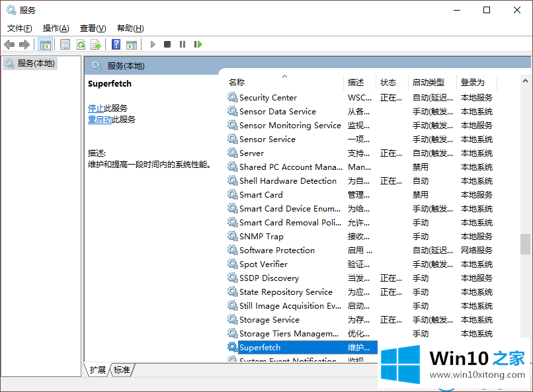The image size is (533, 392).
Task: Open the Help question mark icon
Action: [116, 44]
